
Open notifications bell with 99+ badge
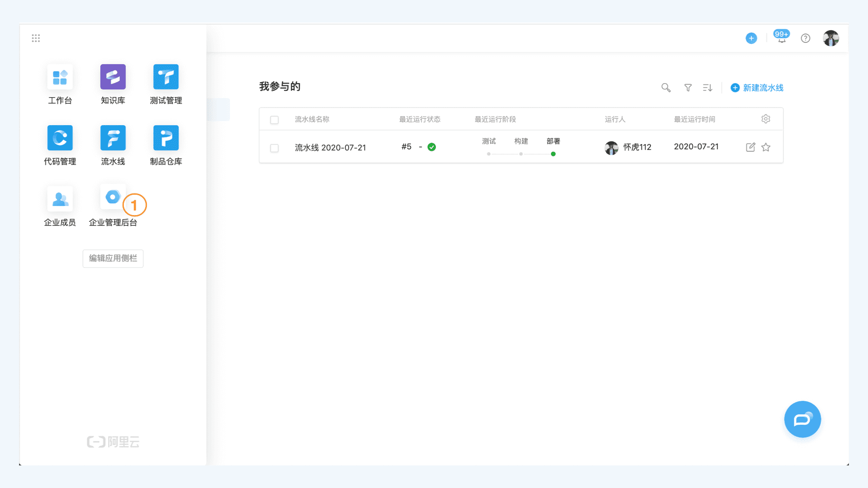coord(781,38)
